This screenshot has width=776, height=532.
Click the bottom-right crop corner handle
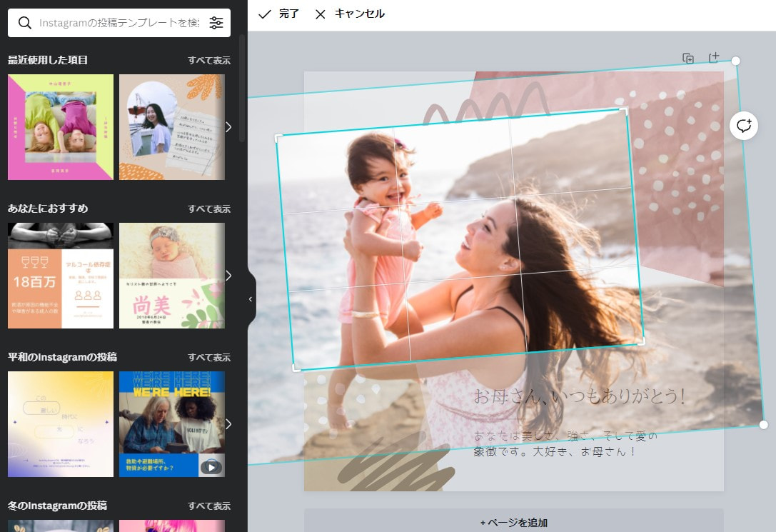point(642,341)
